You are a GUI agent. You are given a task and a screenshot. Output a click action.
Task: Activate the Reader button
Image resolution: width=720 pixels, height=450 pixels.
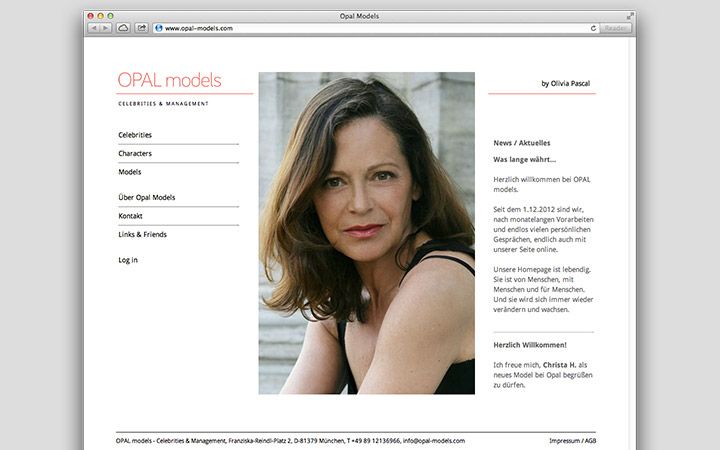pyautogui.click(x=616, y=28)
